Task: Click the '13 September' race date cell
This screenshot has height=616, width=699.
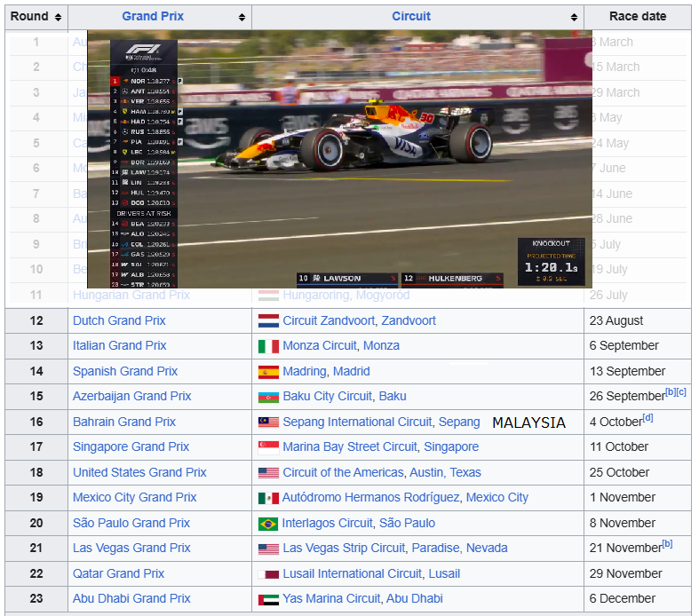Action: coord(638,372)
